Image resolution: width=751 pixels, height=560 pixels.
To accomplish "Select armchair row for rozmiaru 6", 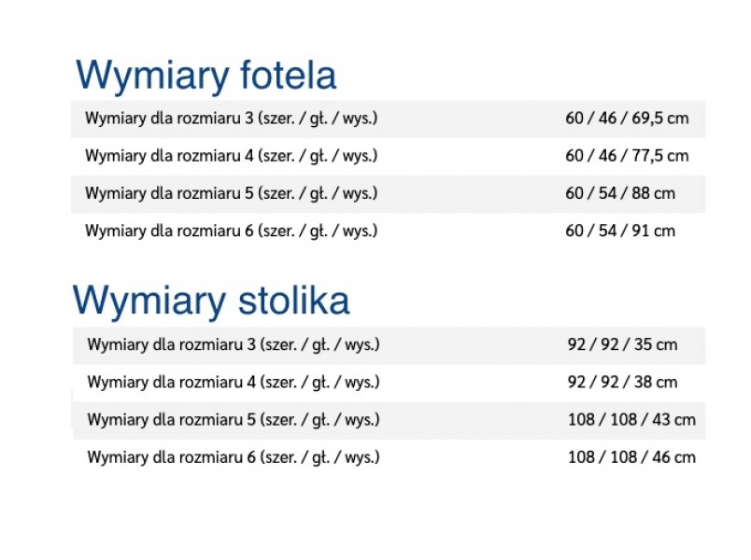I will 388,231.
